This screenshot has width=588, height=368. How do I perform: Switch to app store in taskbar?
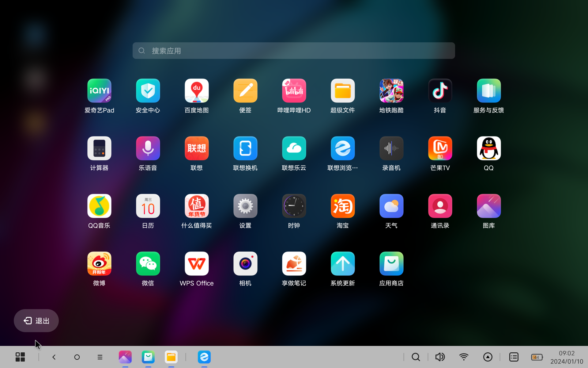click(x=148, y=357)
